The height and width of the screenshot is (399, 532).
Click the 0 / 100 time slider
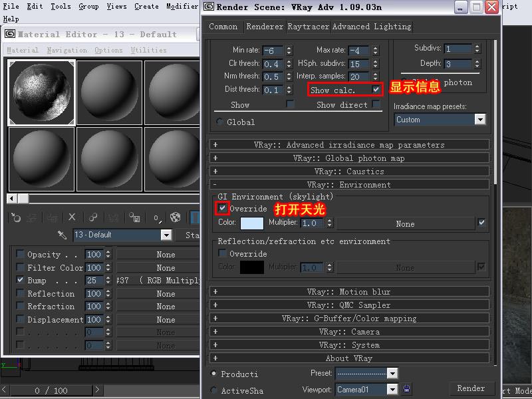point(51,390)
